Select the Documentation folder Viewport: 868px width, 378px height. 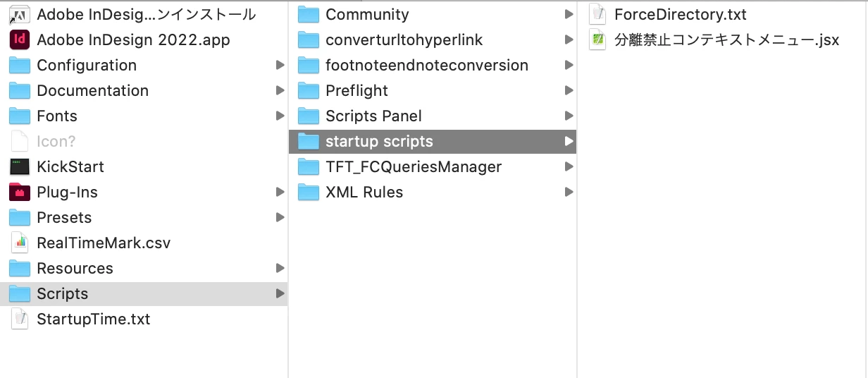pyautogui.click(x=92, y=90)
